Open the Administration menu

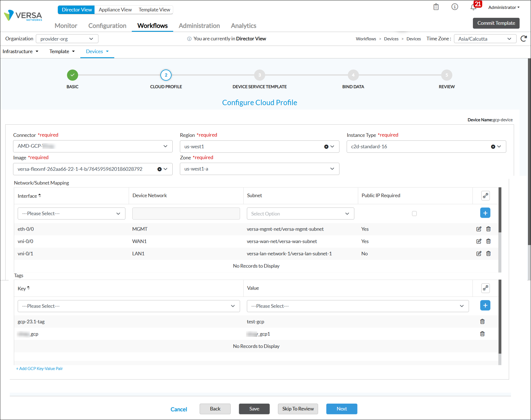(199, 26)
